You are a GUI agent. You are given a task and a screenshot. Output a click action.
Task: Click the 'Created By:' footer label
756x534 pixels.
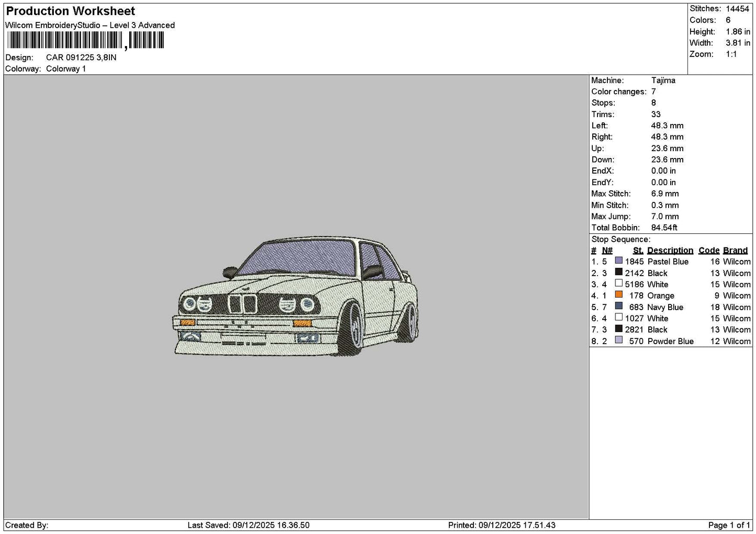click(27, 525)
